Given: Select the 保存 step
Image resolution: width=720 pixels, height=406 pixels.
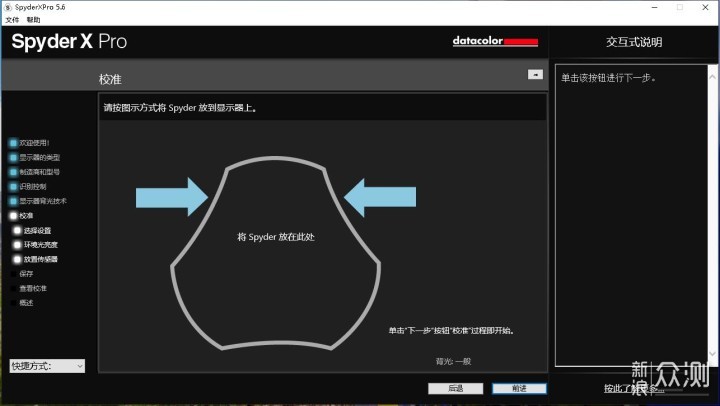Looking at the screenshot, I should 22,274.
